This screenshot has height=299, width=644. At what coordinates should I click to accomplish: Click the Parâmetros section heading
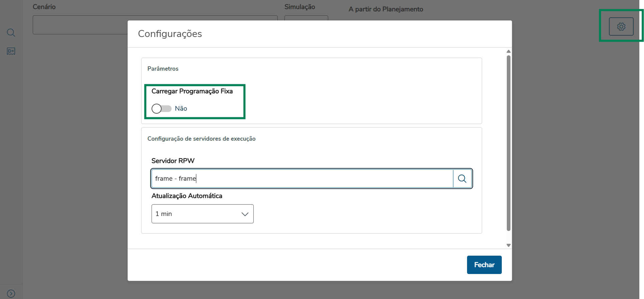(163, 69)
